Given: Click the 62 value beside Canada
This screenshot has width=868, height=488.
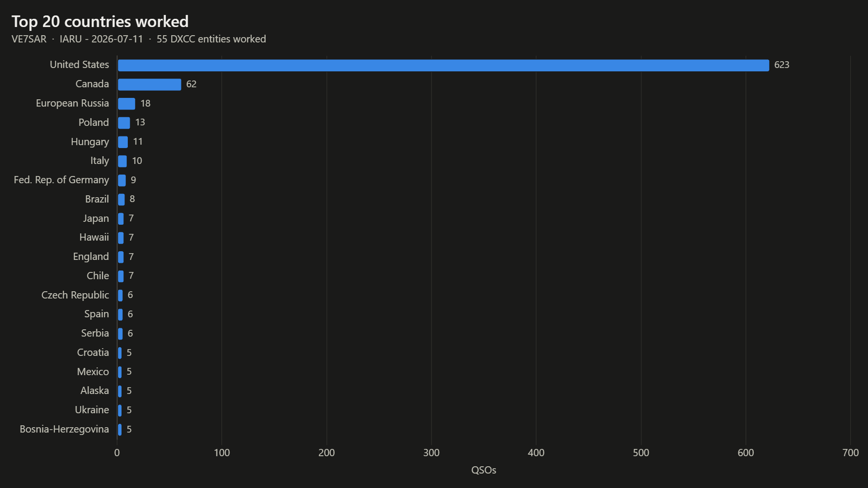Looking at the screenshot, I should [191, 84].
